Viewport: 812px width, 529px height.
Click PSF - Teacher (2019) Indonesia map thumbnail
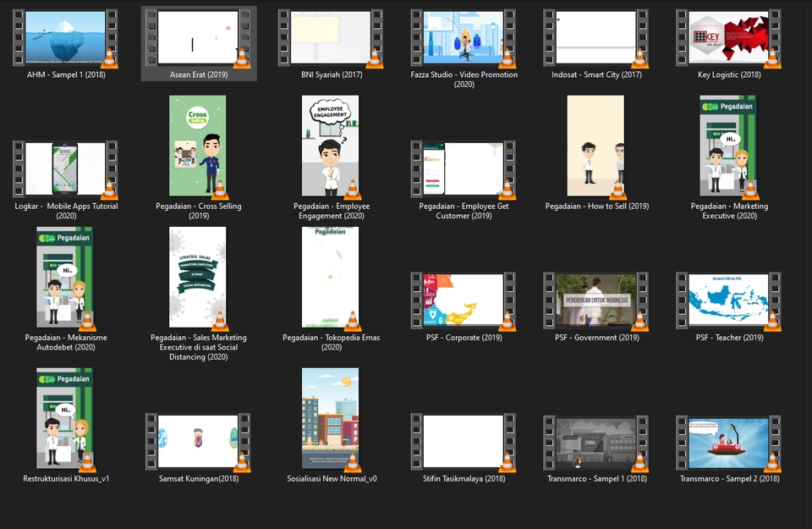(728, 300)
